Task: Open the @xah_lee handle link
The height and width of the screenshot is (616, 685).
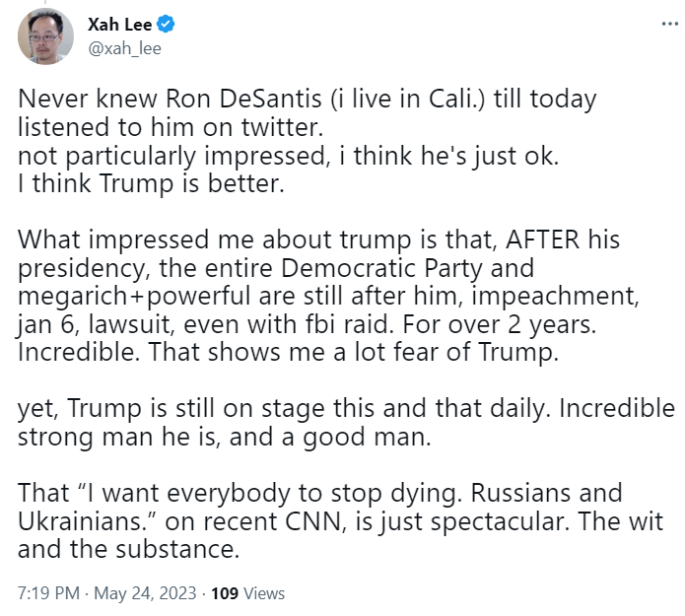Action: tap(124, 47)
